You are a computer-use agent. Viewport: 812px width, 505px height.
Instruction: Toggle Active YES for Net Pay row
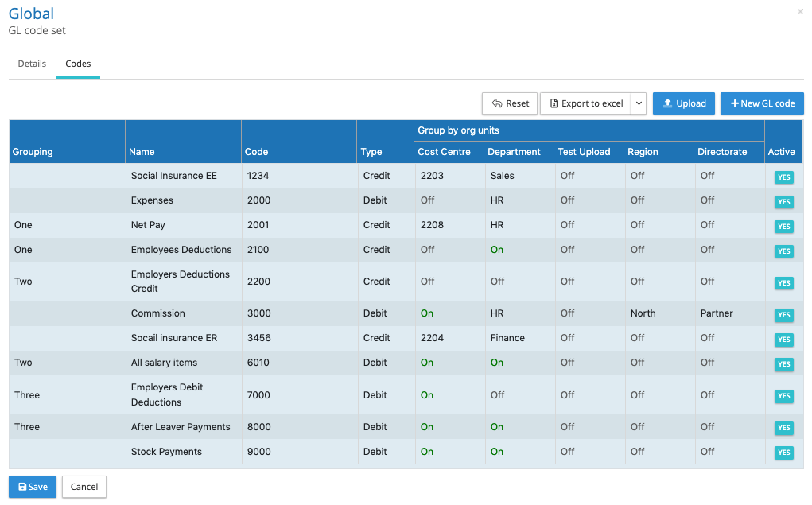(783, 227)
